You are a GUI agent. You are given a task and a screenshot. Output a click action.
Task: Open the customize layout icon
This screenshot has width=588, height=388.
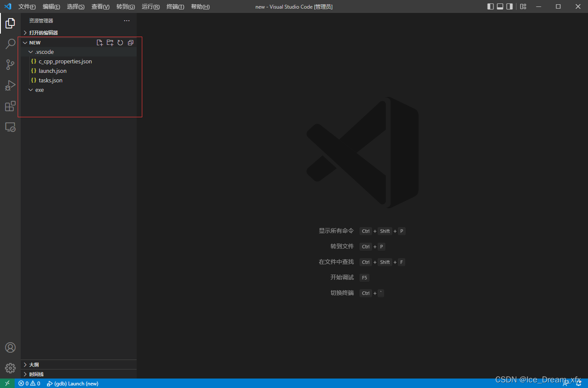523,6
